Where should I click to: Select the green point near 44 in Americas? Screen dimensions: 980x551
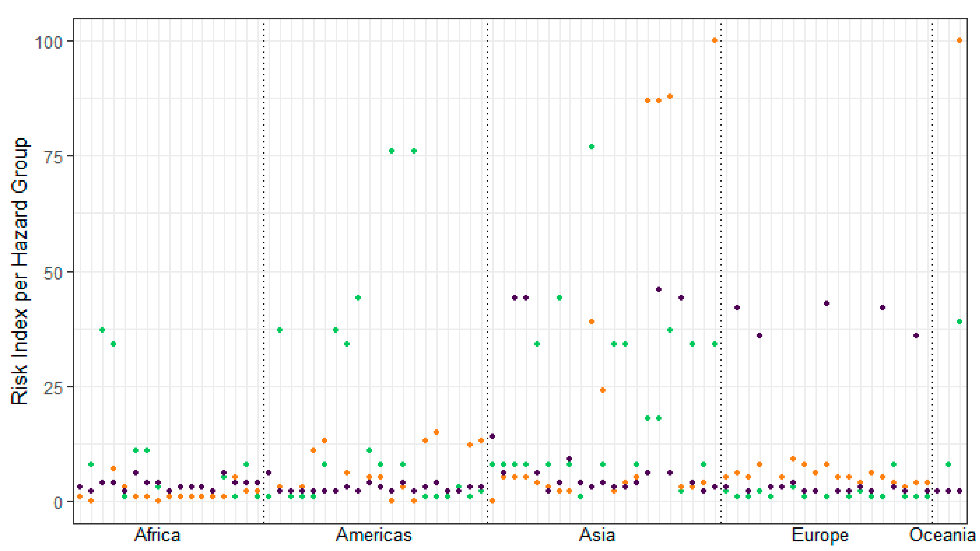tap(358, 298)
